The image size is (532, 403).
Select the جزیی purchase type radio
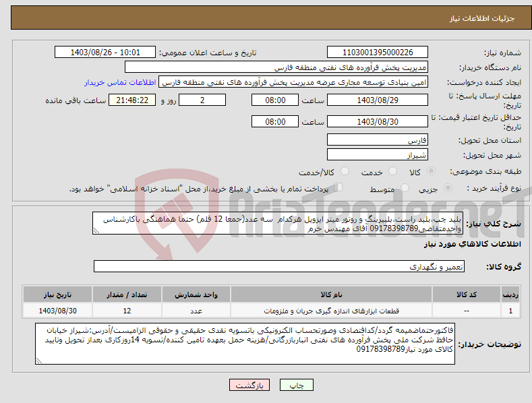448,187
